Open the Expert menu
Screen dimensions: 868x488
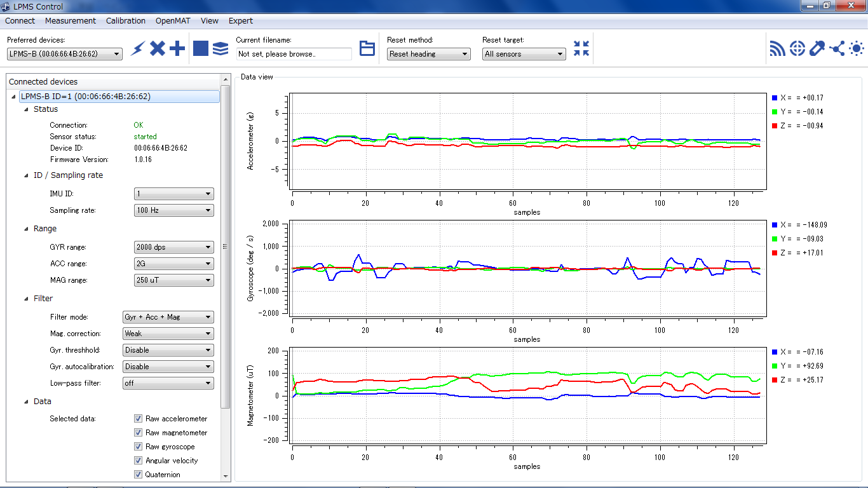point(241,20)
